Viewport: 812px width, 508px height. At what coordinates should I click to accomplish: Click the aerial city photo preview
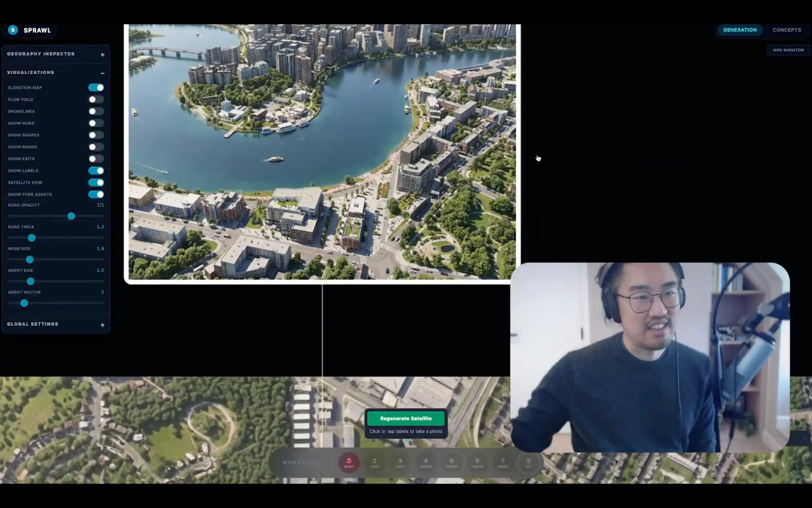click(x=322, y=152)
